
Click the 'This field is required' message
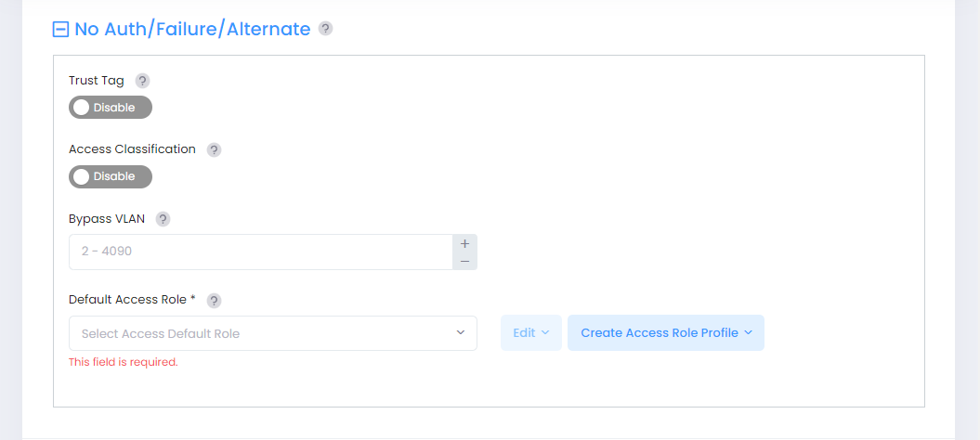[123, 362]
